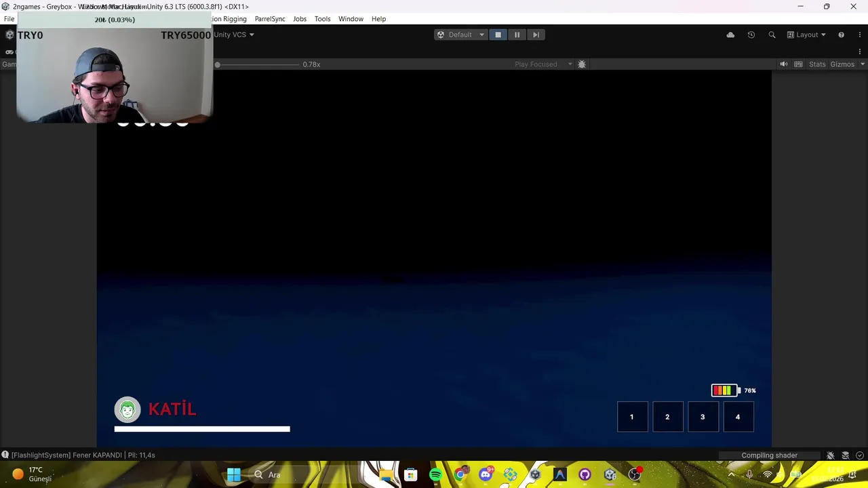Open the File menu

point(9,19)
